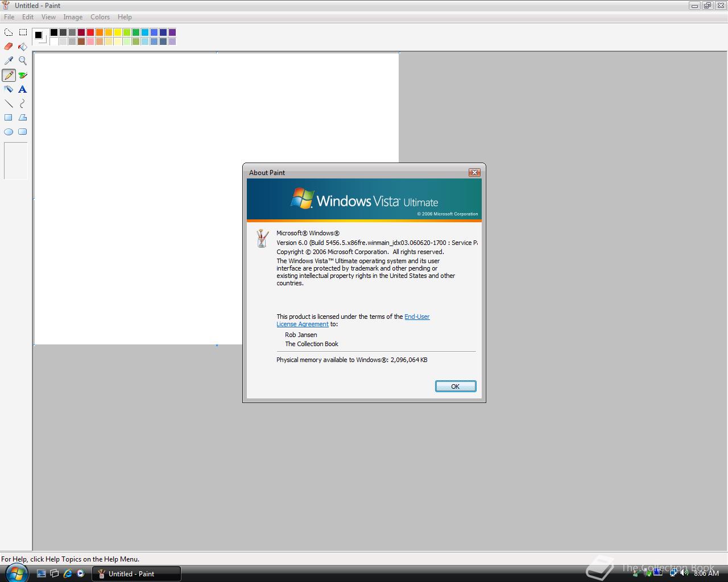The width and height of the screenshot is (728, 582).
Task: Choose the Brush tool
Action: pyautogui.click(x=23, y=75)
